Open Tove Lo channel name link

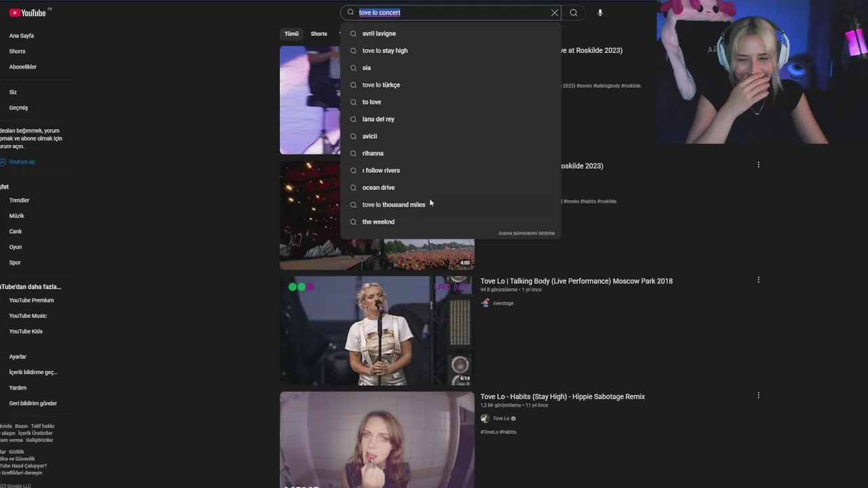click(x=501, y=419)
